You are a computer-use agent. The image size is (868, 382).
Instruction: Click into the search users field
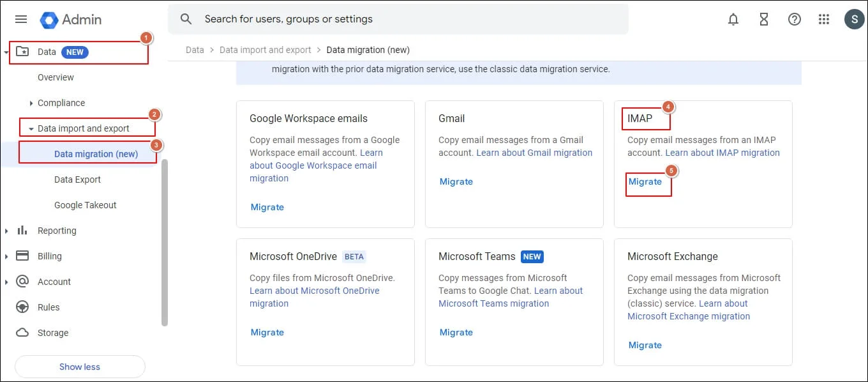[398, 19]
